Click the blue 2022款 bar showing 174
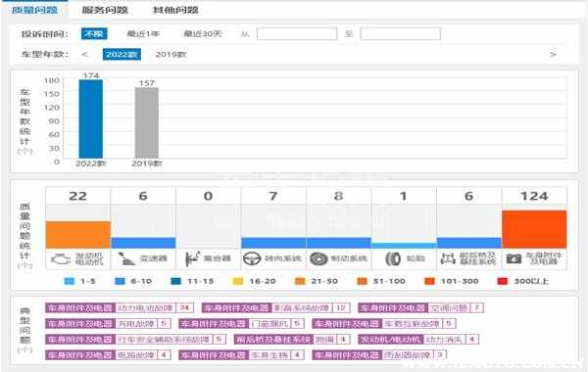Screen dimensions: 588x372 91,119
